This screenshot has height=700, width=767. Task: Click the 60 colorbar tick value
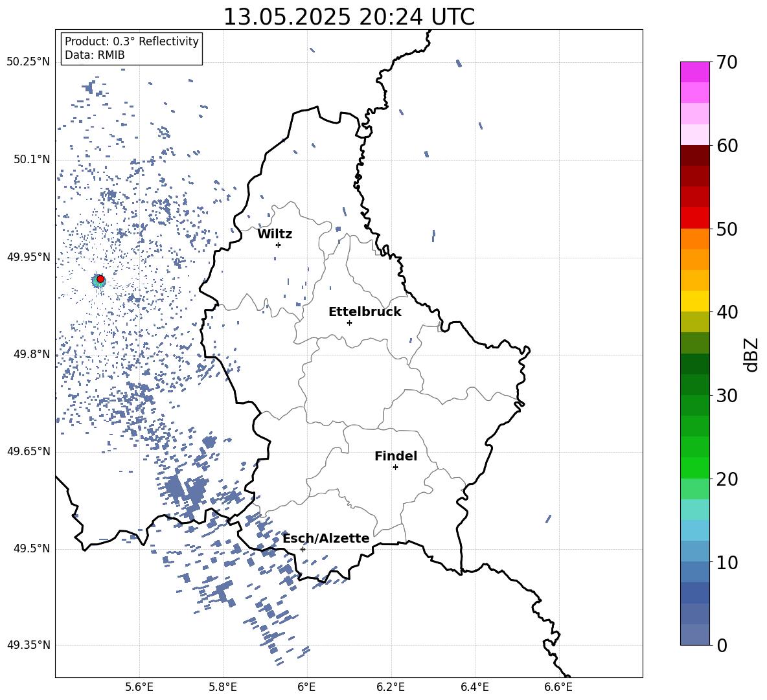click(x=727, y=146)
